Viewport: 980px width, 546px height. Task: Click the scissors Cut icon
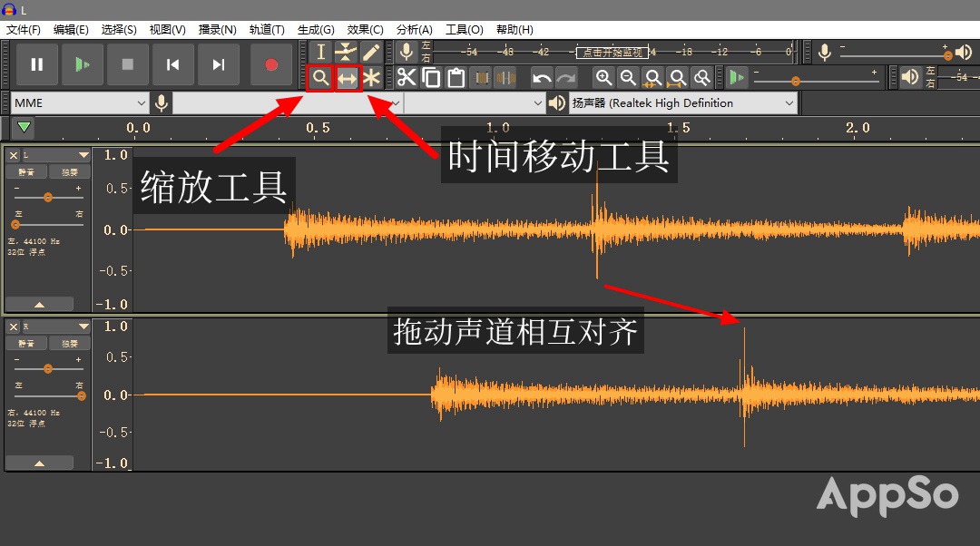[406, 78]
